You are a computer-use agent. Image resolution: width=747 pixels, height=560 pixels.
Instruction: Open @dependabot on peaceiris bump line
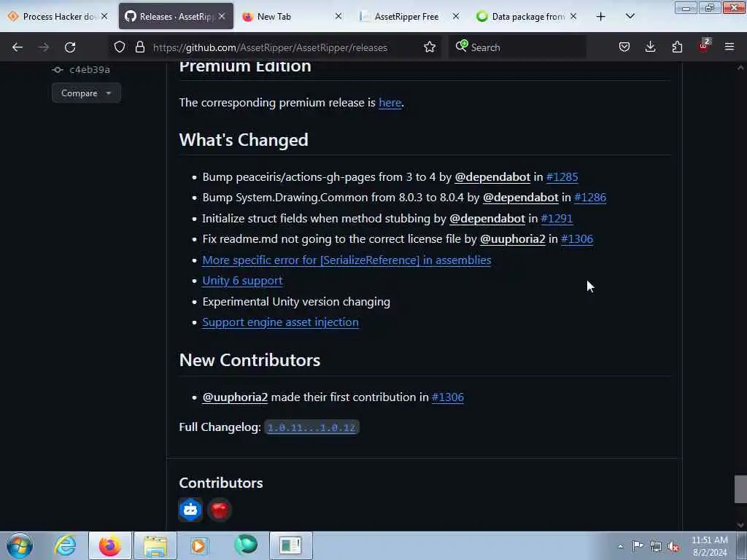click(x=492, y=177)
